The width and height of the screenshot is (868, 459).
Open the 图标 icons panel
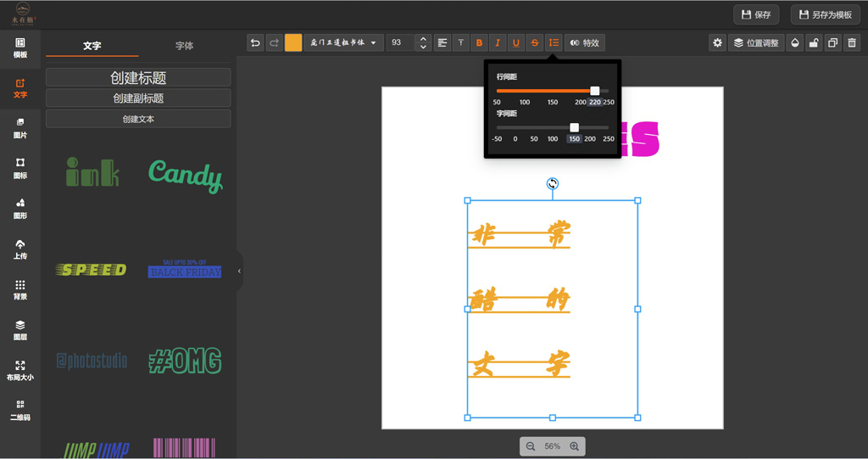(x=20, y=169)
